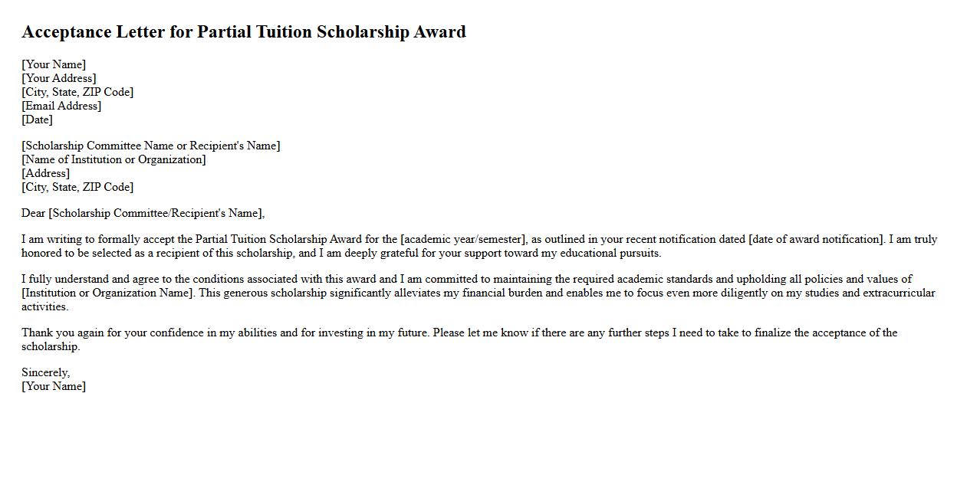Click the [Name of Institution or Organization] line

113,159
